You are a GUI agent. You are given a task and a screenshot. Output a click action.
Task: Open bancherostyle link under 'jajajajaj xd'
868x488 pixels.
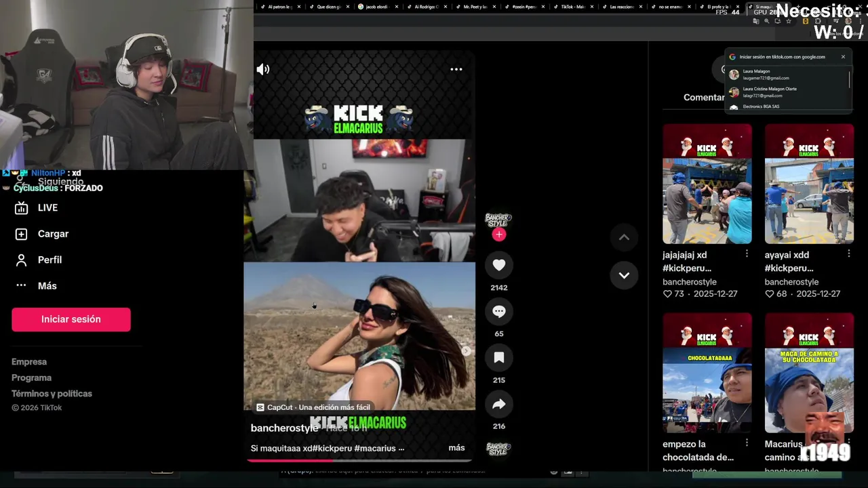coord(690,282)
